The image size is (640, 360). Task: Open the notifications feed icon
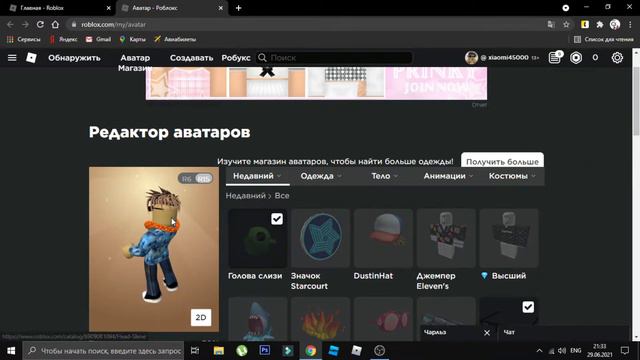(555, 58)
